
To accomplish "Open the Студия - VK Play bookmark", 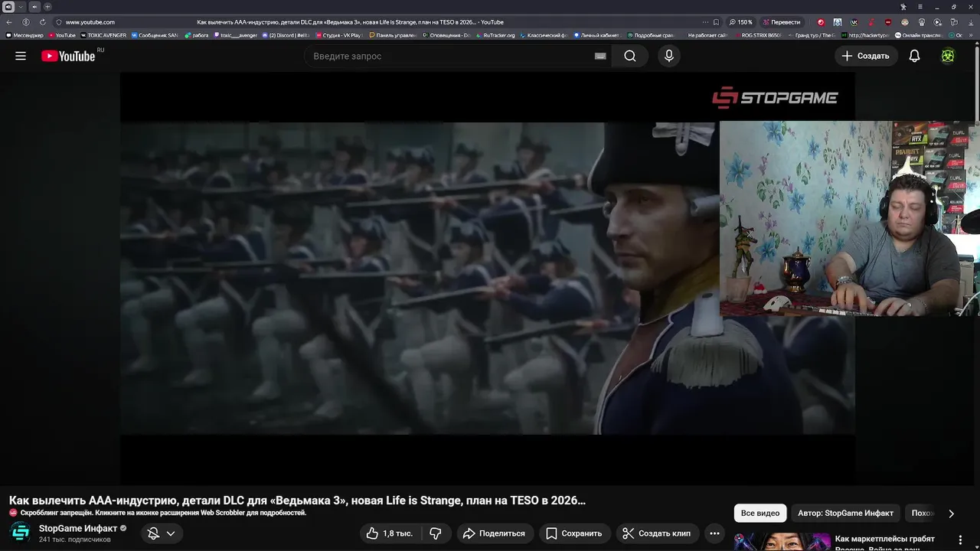I will coord(338,35).
